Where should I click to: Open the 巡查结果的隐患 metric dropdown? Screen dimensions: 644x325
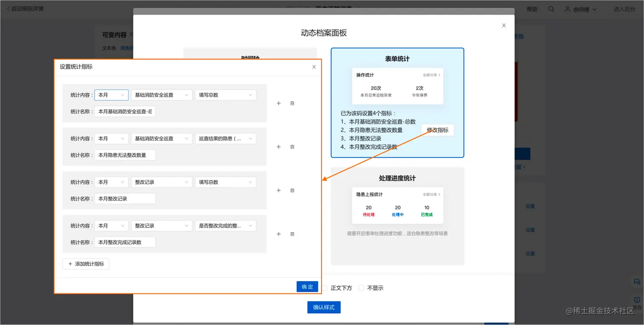coord(225,139)
